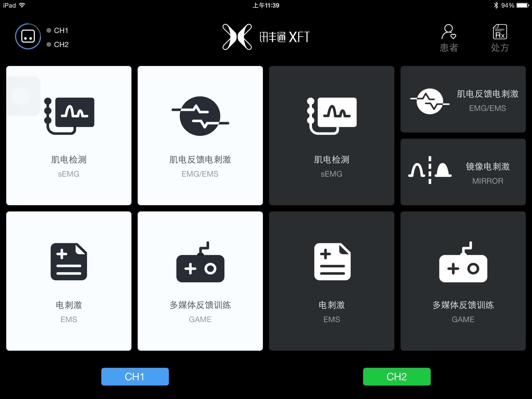
Task: Open the dark-card 电刺激 EMS document icon
Action: pos(332,262)
